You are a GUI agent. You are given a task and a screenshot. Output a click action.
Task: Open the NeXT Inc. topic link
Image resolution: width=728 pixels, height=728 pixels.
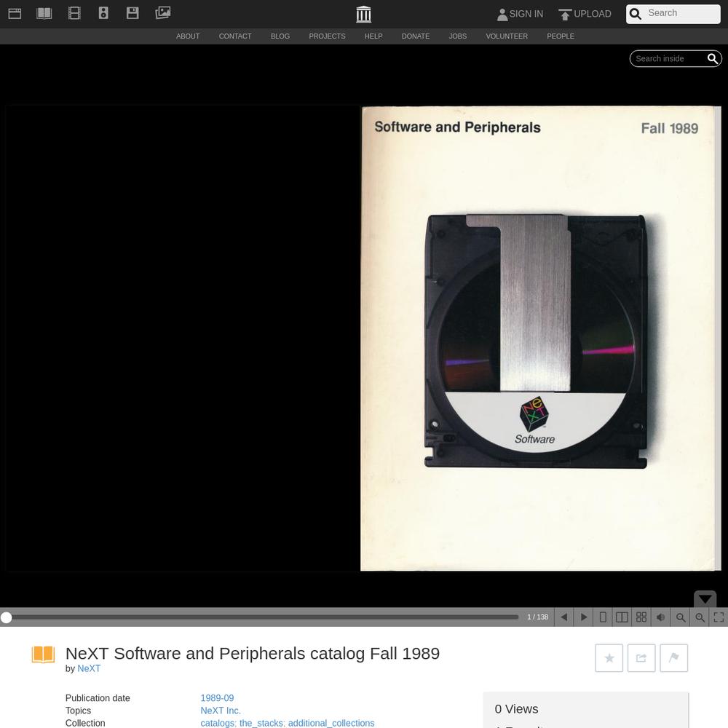(221, 711)
